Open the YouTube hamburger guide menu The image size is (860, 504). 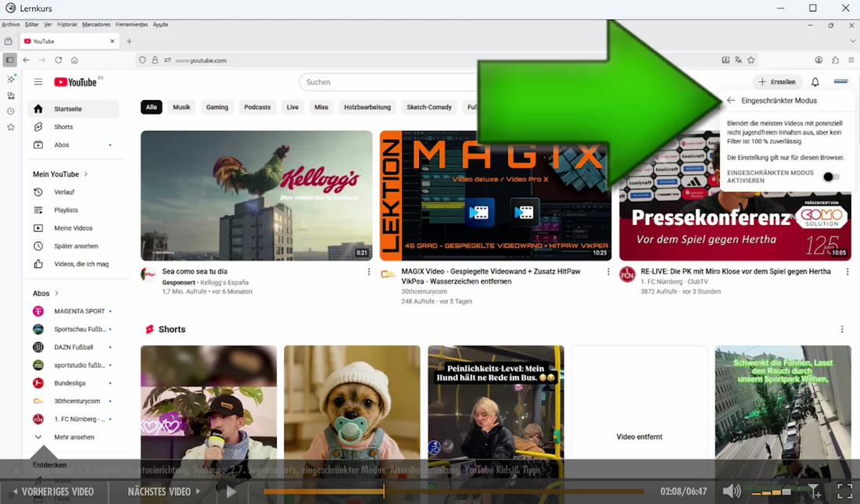38,82
